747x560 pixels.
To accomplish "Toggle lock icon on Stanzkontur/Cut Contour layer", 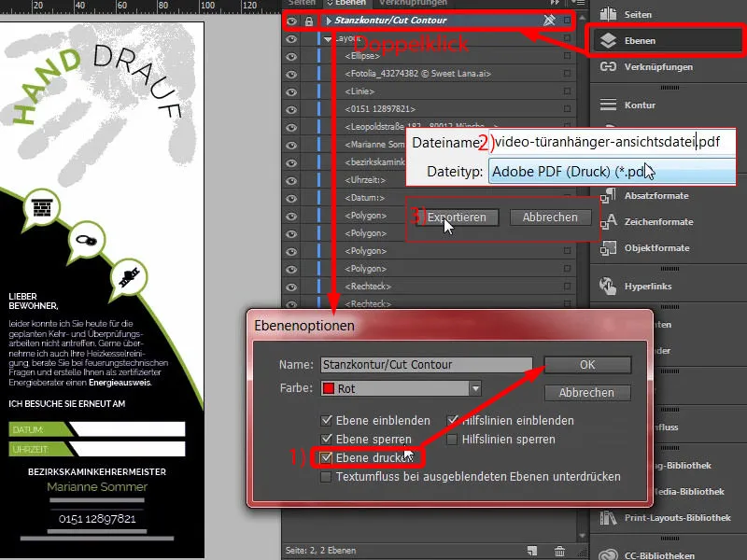I will (309, 21).
